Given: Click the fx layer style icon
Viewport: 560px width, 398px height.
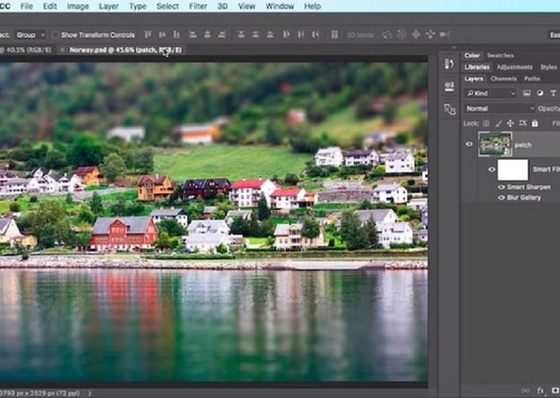Looking at the screenshot, I should point(540,390).
